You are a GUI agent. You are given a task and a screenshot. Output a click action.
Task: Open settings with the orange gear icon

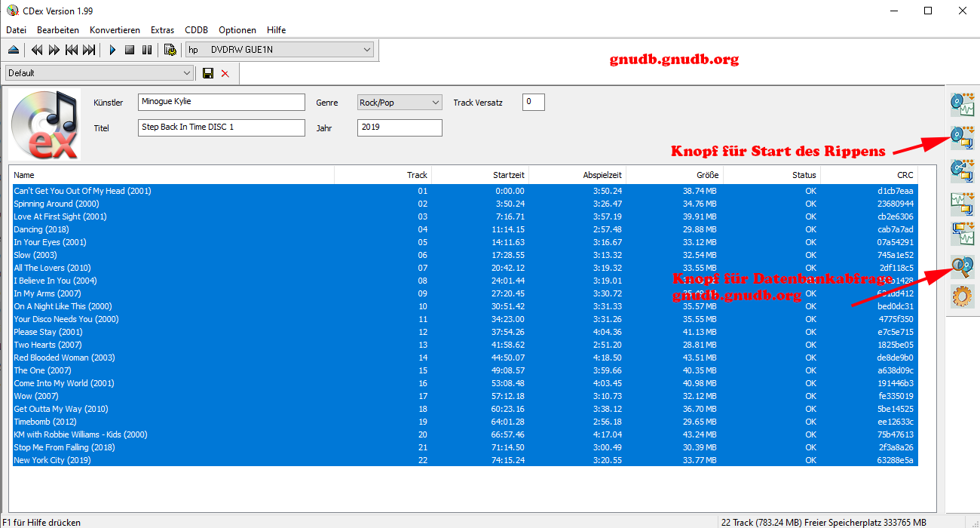963,296
